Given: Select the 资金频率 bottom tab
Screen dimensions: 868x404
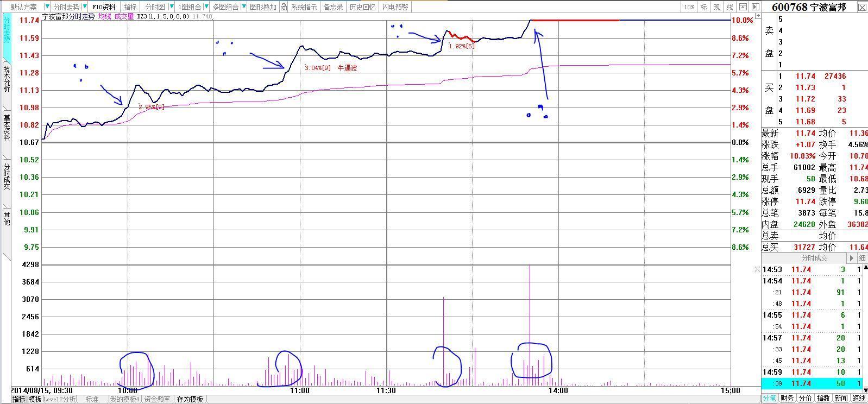Looking at the screenshot, I should pos(157,399).
